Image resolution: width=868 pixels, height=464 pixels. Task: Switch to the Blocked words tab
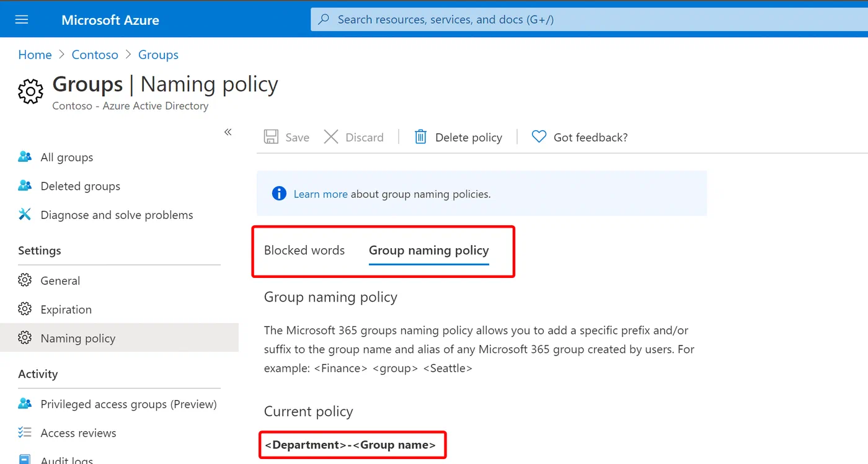coord(304,250)
